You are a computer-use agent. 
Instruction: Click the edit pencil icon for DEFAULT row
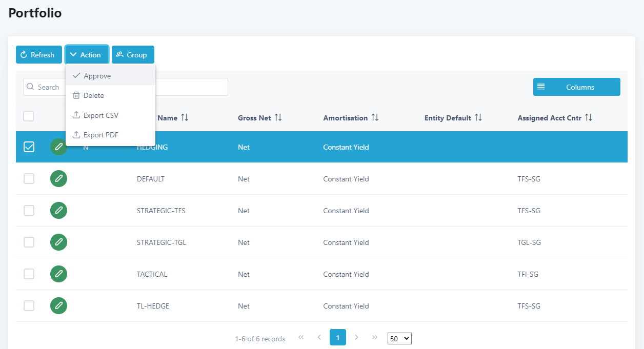click(x=58, y=179)
